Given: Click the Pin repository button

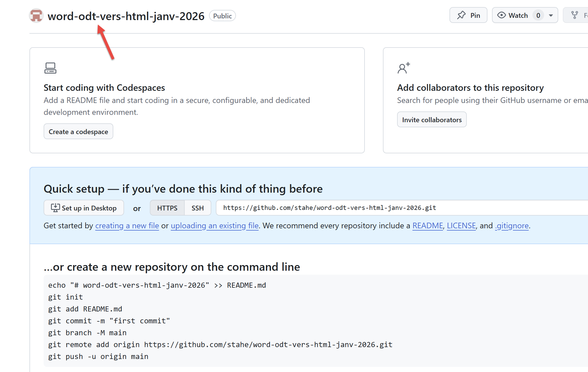Looking at the screenshot, I should (x=468, y=15).
